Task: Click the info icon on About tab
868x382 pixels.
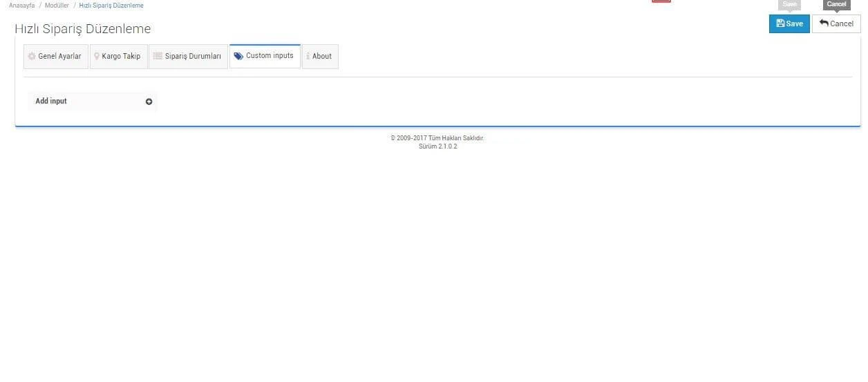Action: click(308, 57)
